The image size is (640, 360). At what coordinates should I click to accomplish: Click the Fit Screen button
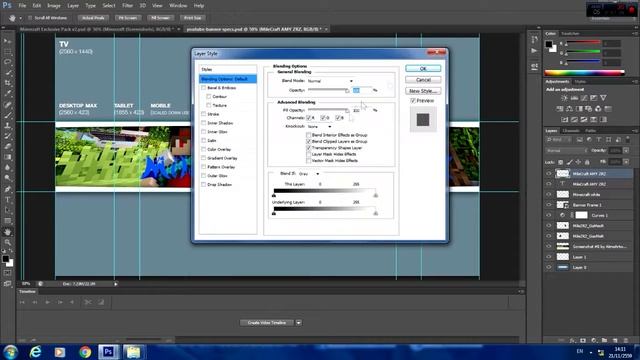pyautogui.click(x=128, y=18)
